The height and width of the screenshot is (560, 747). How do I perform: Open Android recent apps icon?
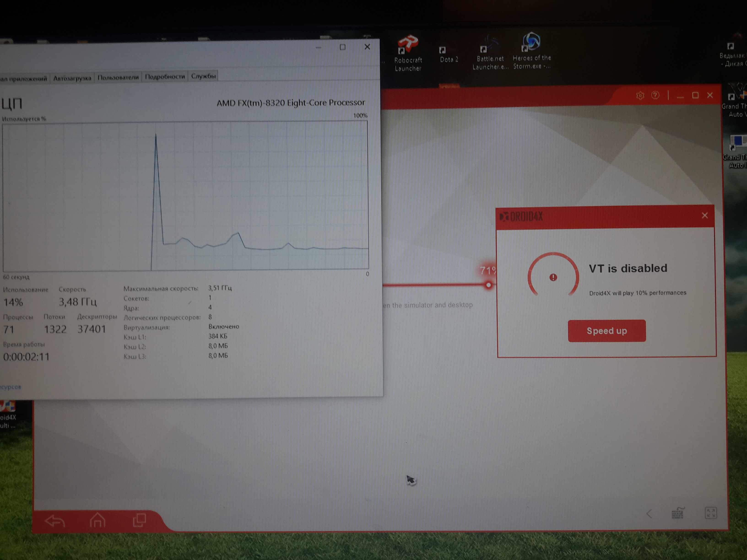tap(139, 520)
